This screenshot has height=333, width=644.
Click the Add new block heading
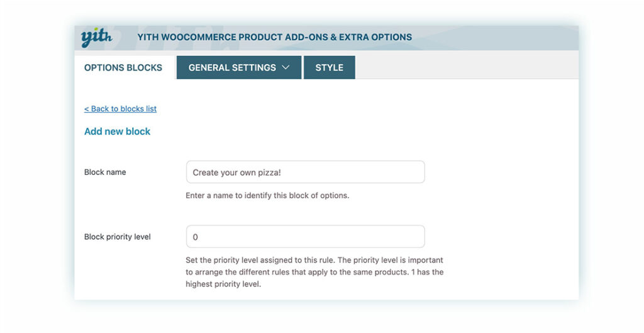(118, 132)
